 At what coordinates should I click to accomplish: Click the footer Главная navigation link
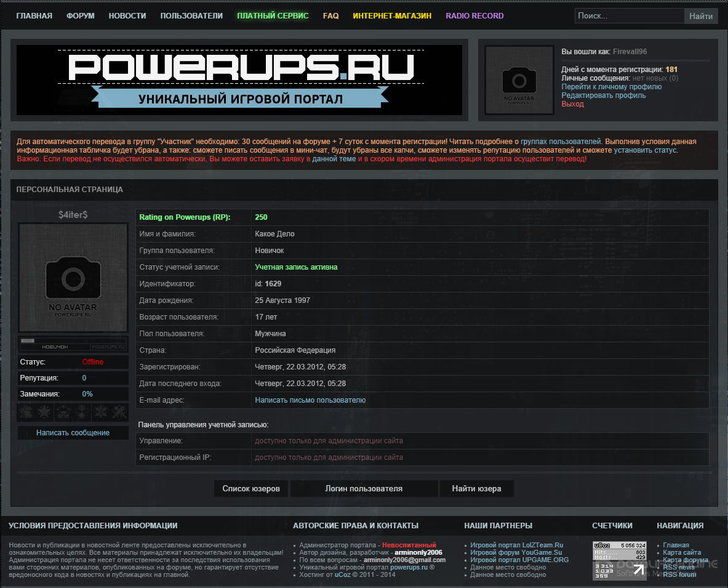point(676,546)
